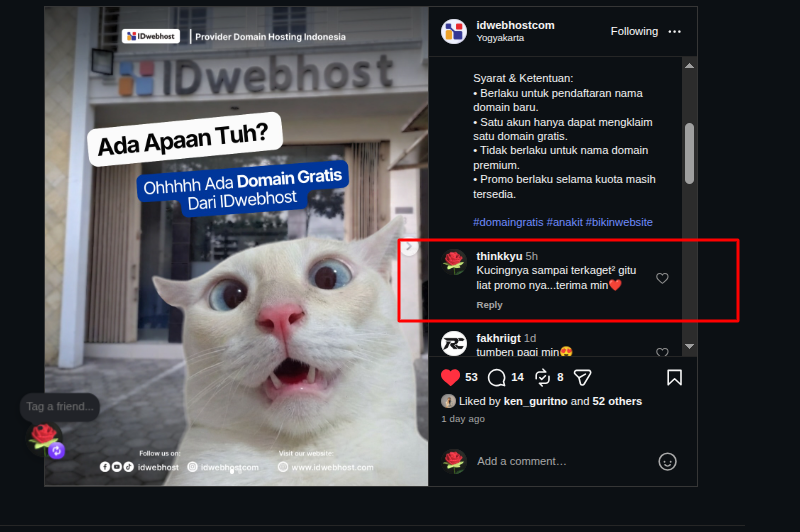Like fakhriigt's comment with the heart
This screenshot has width=800, height=532.
tap(662, 352)
